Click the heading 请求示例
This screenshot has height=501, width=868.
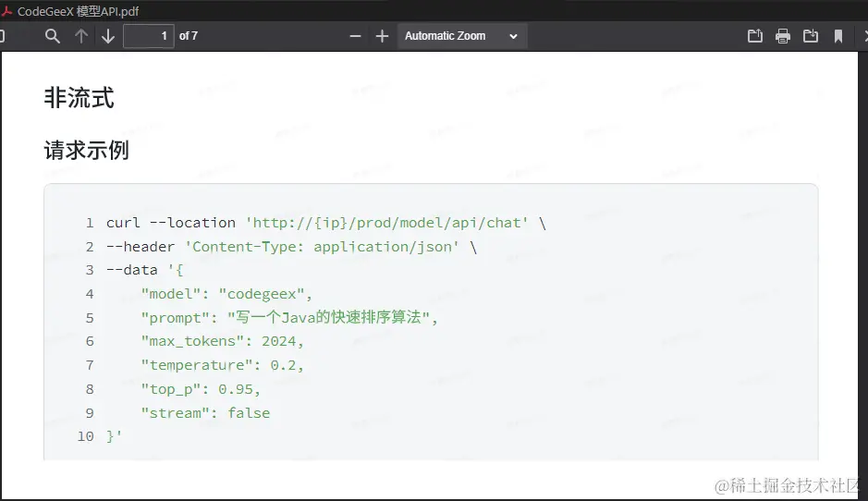coord(86,150)
